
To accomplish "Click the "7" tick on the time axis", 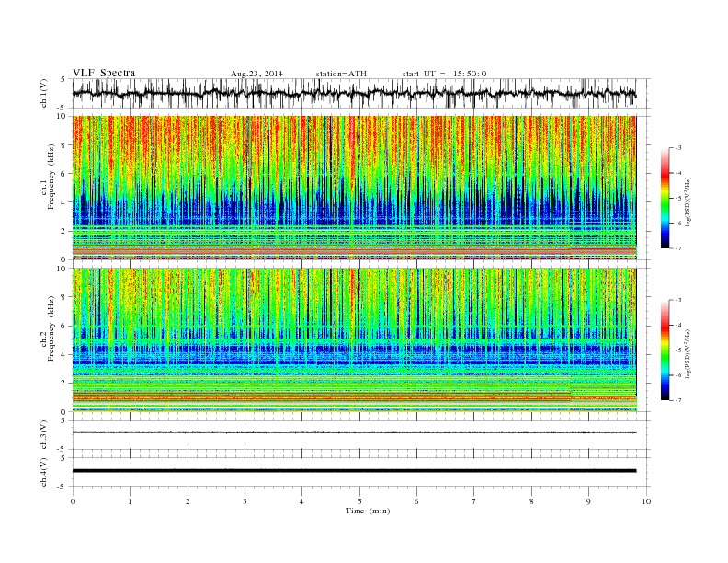I will [x=474, y=501].
